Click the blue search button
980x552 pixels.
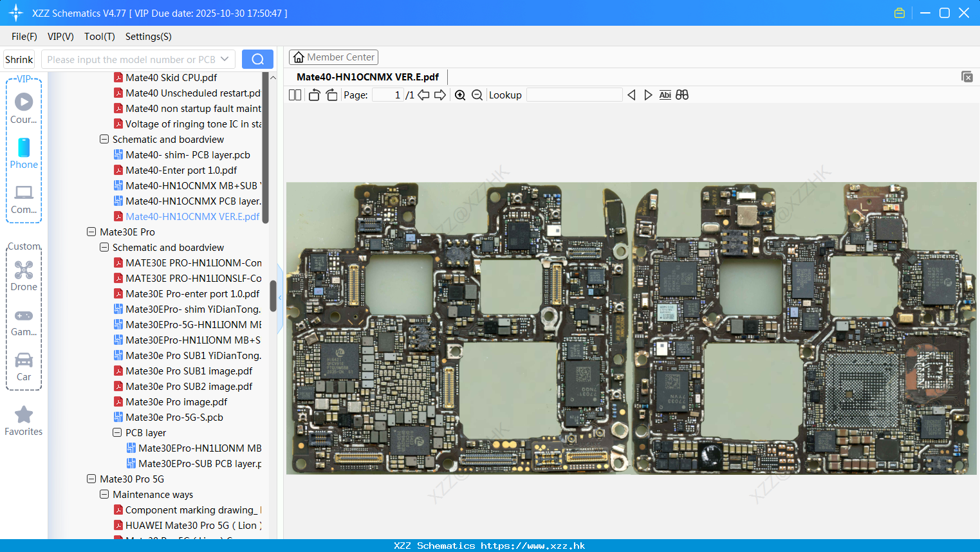click(257, 59)
